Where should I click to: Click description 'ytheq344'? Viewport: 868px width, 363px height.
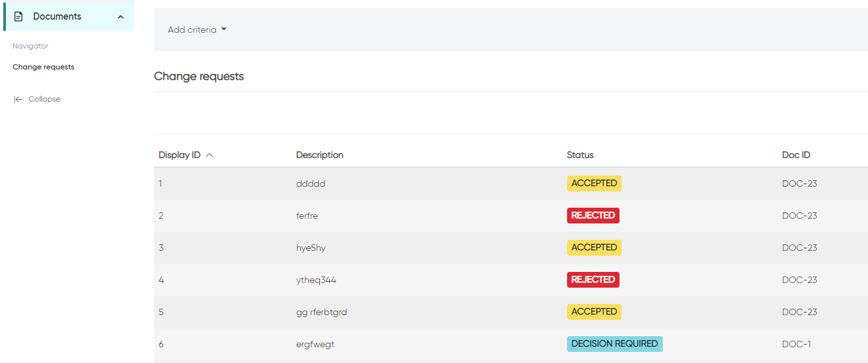coord(316,280)
